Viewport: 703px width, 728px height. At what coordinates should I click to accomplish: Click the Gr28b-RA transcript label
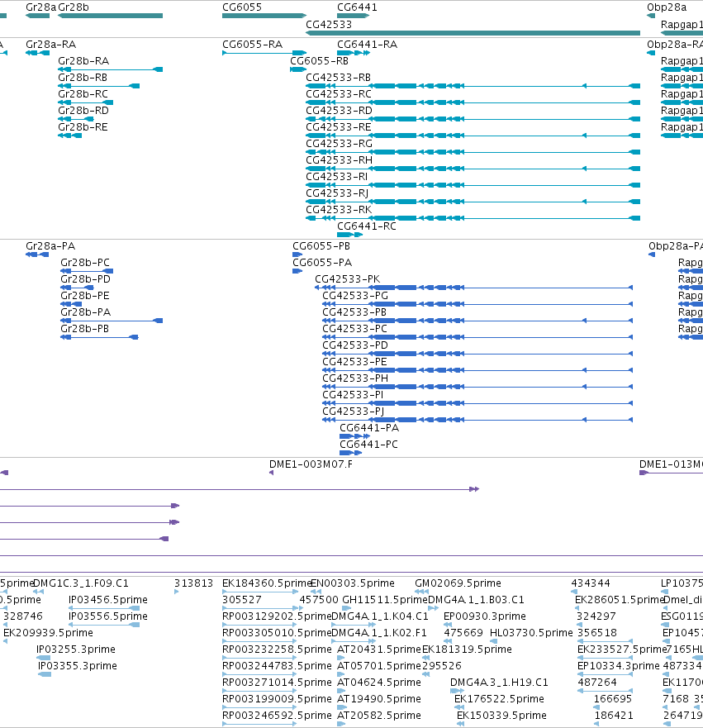(83, 61)
